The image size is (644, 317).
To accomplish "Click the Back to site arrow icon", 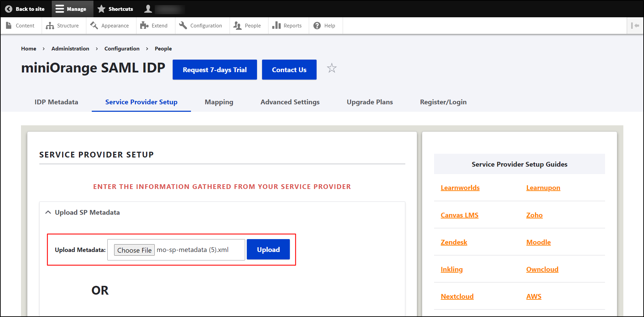I will pos(9,9).
